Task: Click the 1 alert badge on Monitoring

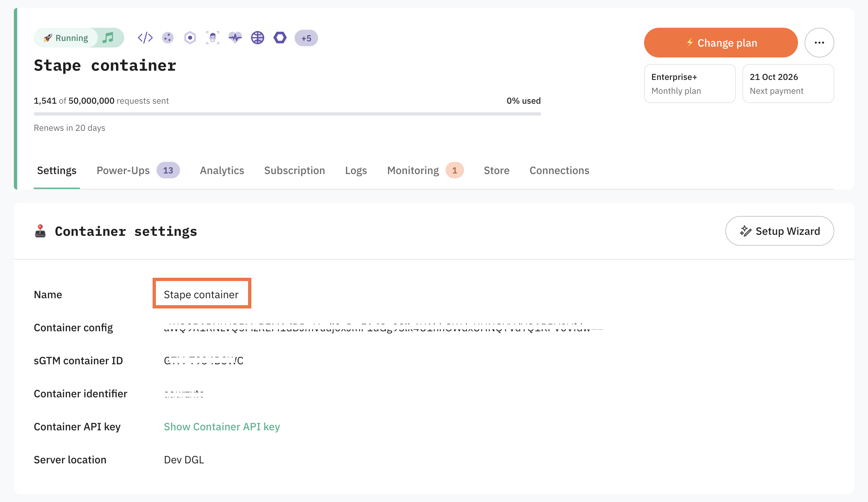Action: (x=455, y=170)
